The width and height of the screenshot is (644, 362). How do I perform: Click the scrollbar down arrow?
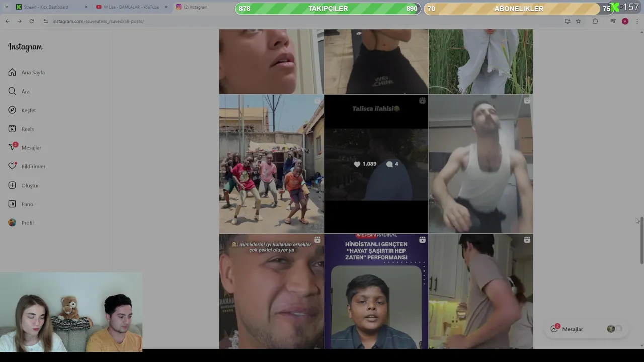pos(641,346)
